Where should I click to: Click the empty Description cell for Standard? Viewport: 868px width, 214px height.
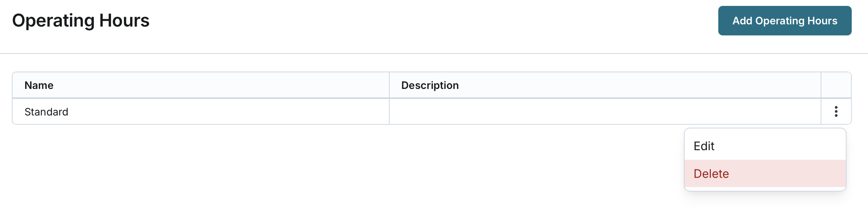pos(605,112)
